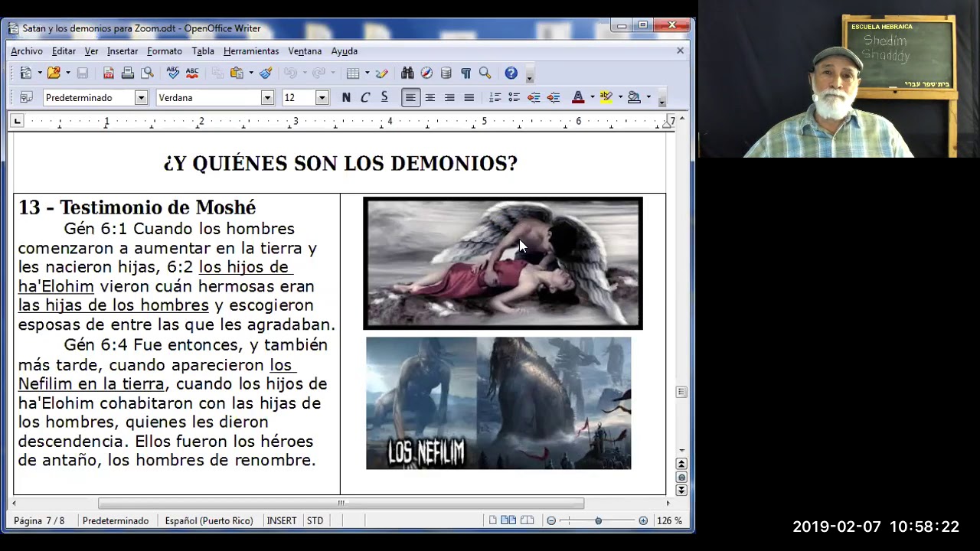Open Background Color dropdown arrow

click(648, 97)
